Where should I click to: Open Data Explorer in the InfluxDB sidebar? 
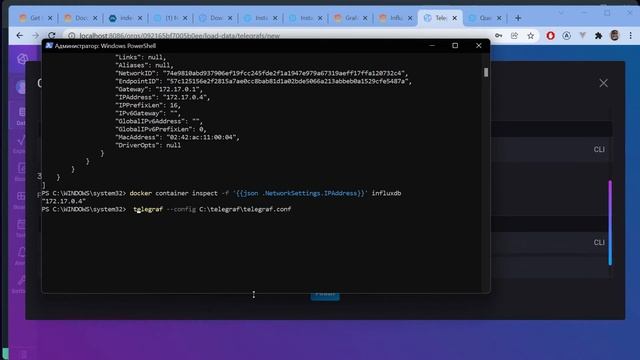[20, 144]
